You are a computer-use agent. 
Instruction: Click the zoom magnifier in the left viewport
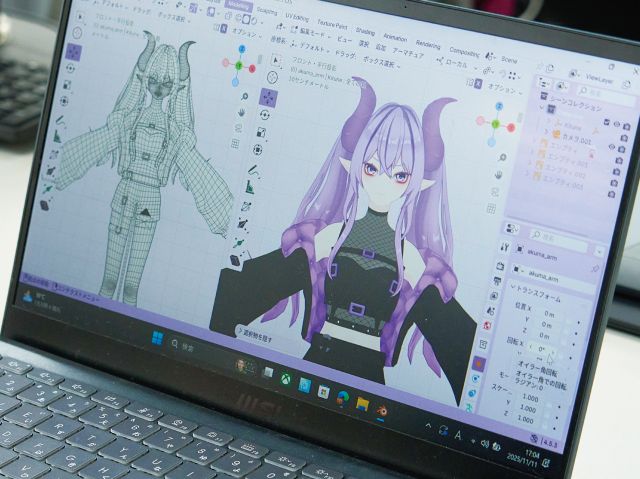click(x=244, y=97)
